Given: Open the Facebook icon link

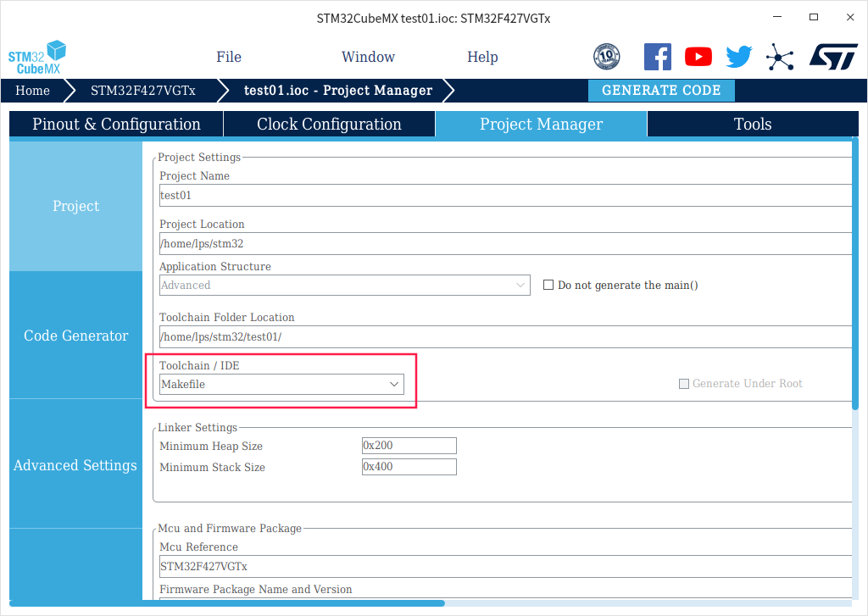Looking at the screenshot, I should (x=658, y=57).
